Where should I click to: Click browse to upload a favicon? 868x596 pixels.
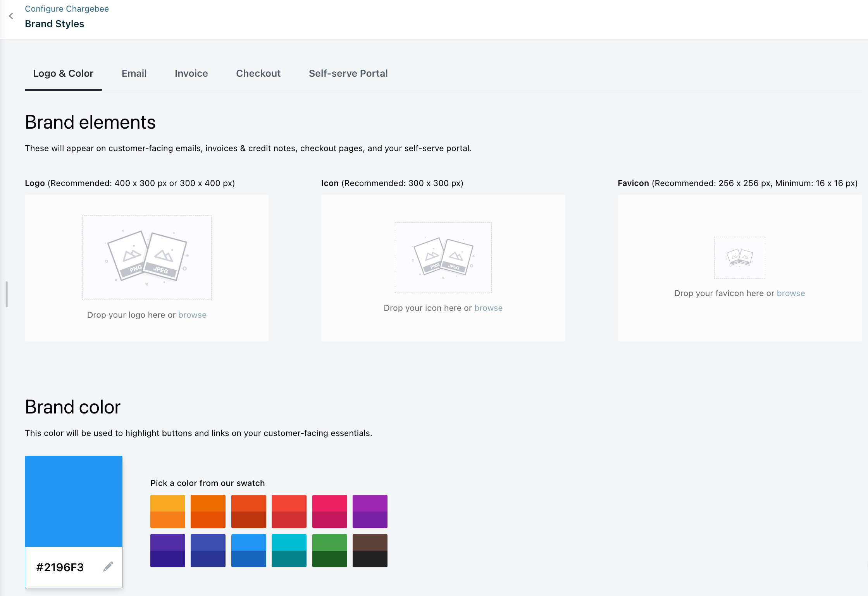791,293
